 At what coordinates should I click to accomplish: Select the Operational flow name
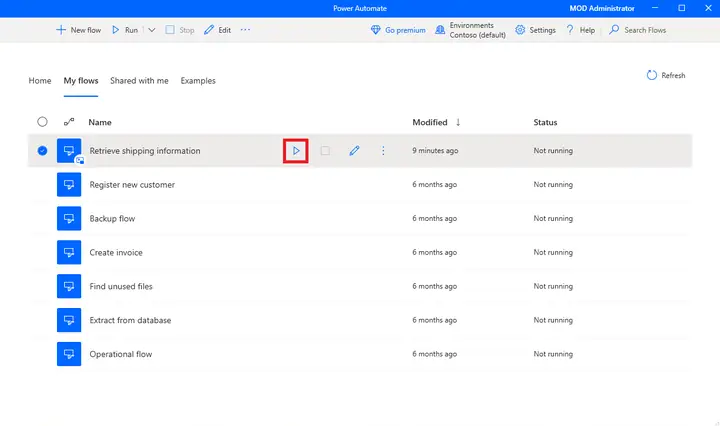coord(121,354)
